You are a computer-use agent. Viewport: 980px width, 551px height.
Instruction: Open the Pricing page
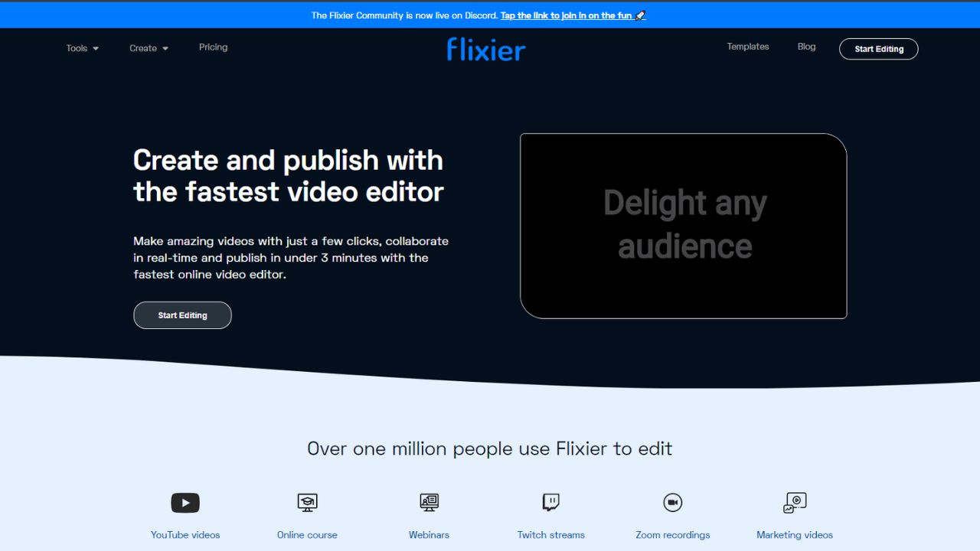pos(213,47)
